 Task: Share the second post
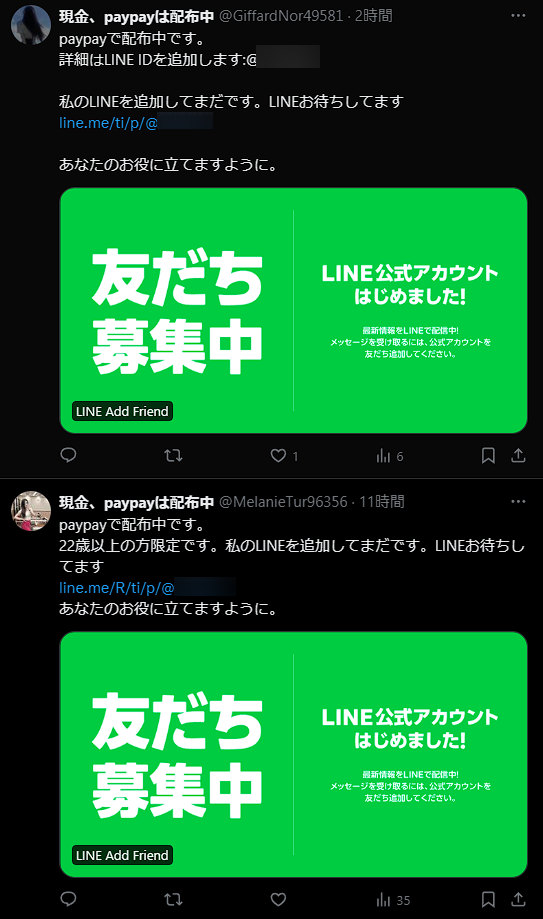[x=518, y=899]
